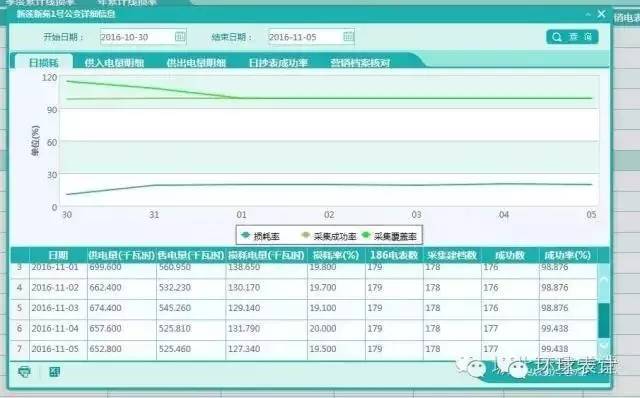Screen dimensions: 640x398
Task: Click the table scrollbar down arrow
Action: tap(604, 345)
